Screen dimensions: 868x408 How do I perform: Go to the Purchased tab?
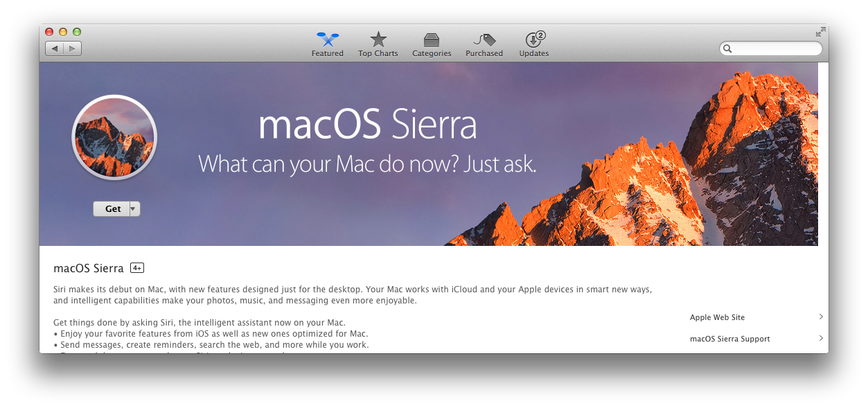tap(484, 44)
